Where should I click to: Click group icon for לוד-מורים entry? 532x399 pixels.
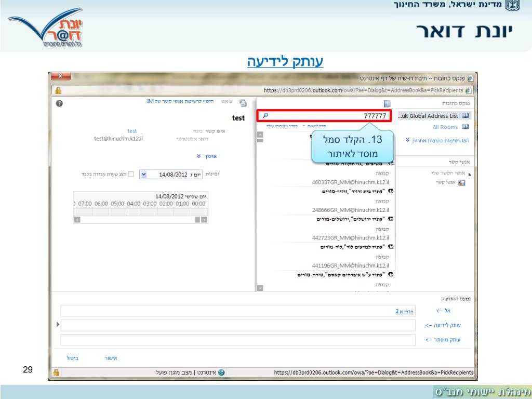click(x=391, y=247)
